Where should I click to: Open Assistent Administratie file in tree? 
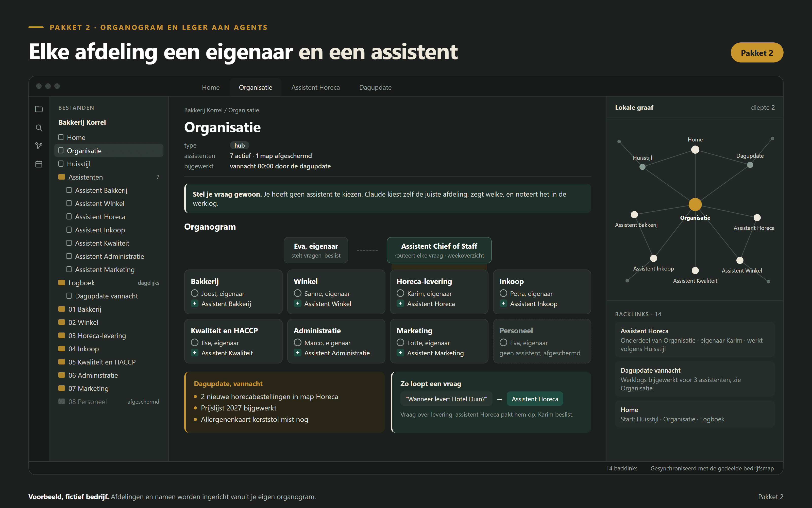(x=109, y=256)
